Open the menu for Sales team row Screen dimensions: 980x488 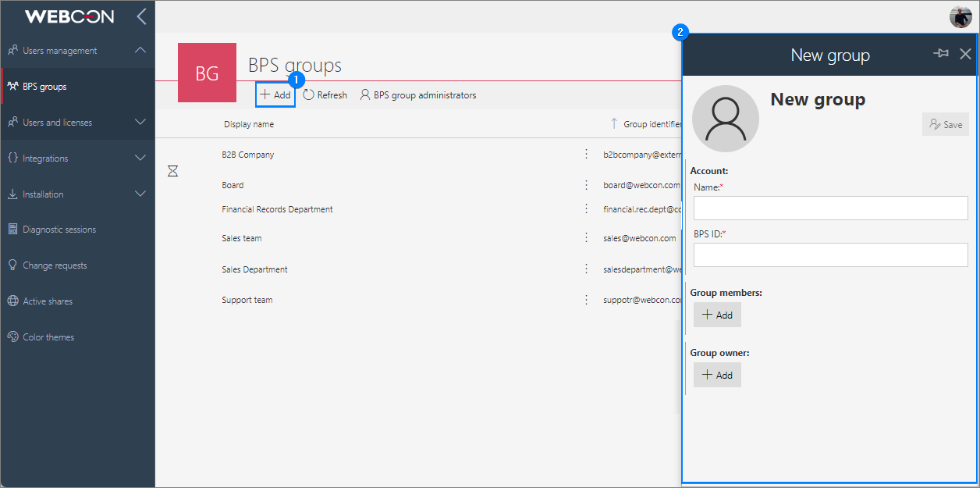pyautogui.click(x=586, y=237)
